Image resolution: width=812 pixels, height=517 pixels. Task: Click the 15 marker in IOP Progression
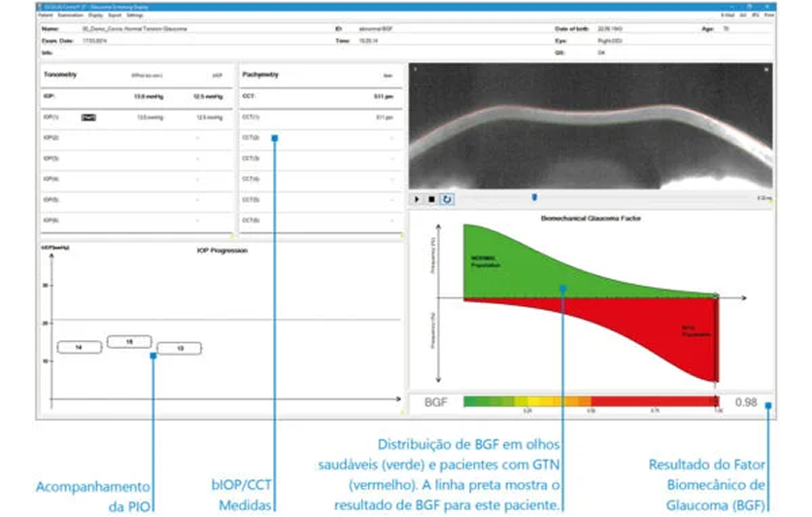(x=129, y=341)
